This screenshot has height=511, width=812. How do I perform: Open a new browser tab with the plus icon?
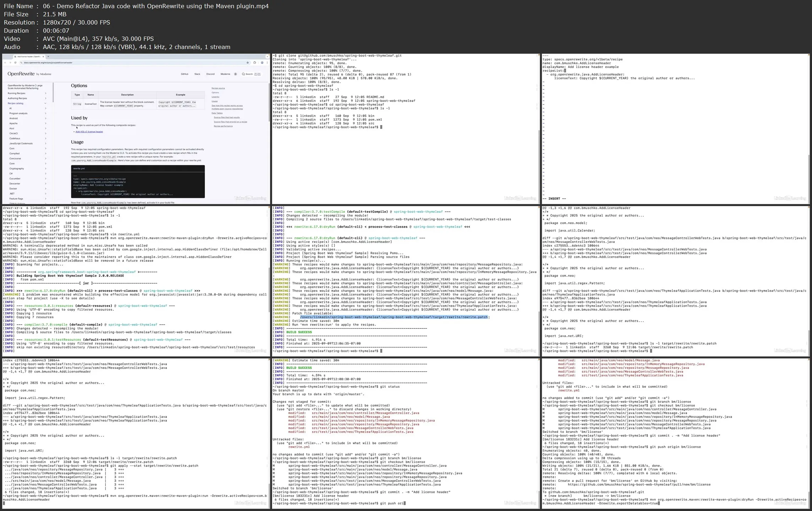tap(48, 56)
